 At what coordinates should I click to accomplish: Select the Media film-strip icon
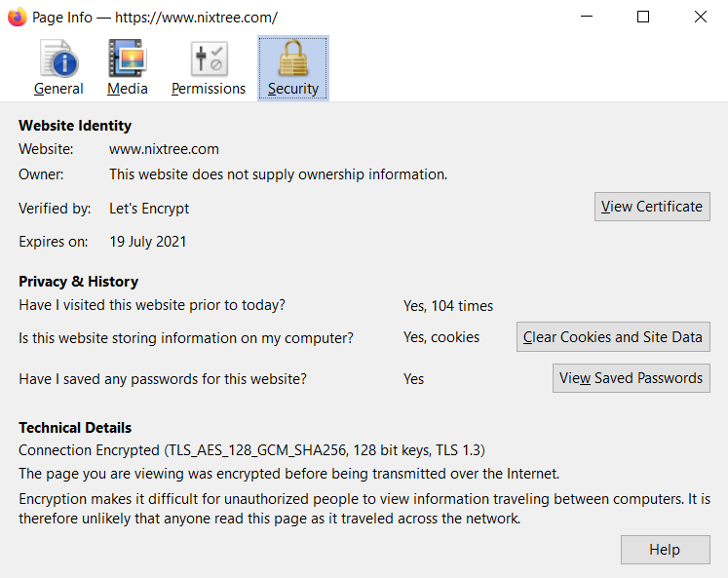[128, 58]
